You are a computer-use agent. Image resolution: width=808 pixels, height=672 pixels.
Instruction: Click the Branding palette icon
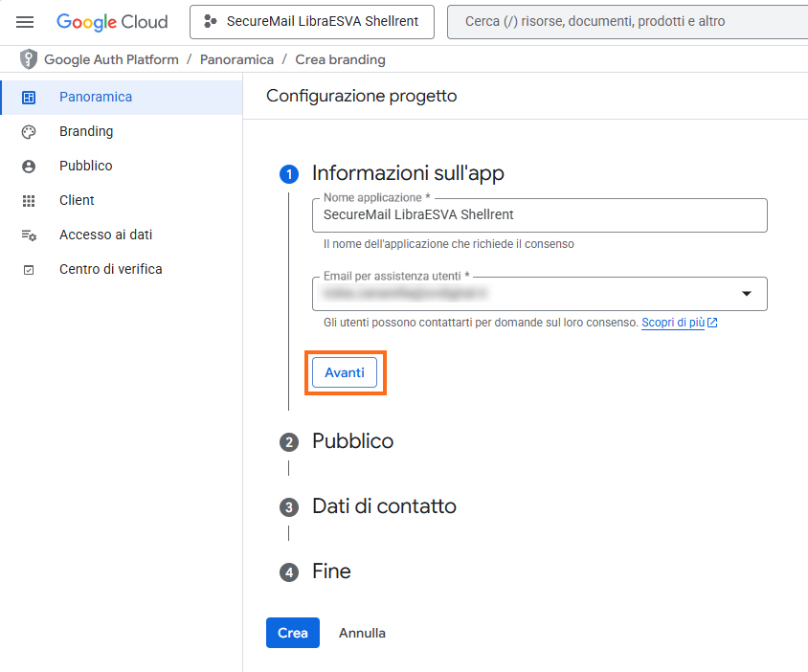click(x=29, y=132)
